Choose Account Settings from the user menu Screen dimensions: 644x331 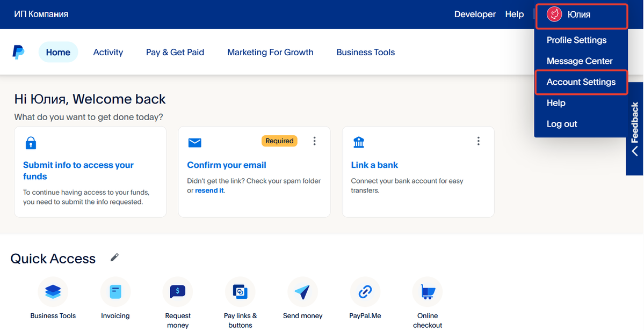(x=581, y=82)
